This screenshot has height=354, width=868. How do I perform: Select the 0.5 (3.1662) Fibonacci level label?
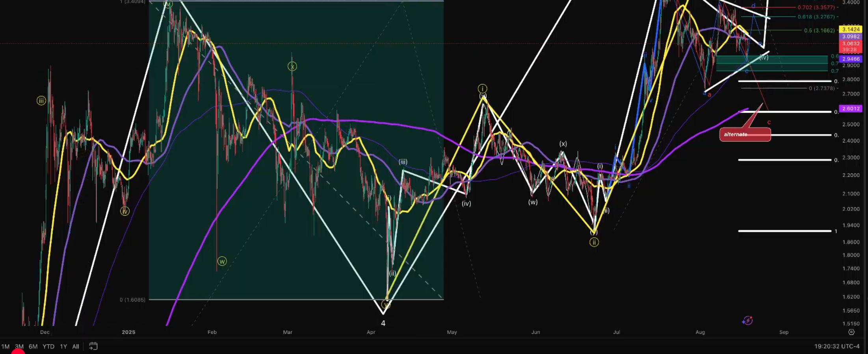pos(819,30)
